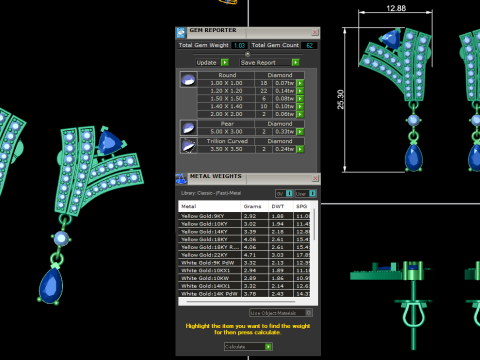Viewport: 480px width, 360px height.
Task: Click the 12.88 width dimension label
Action: coord(396,8)
